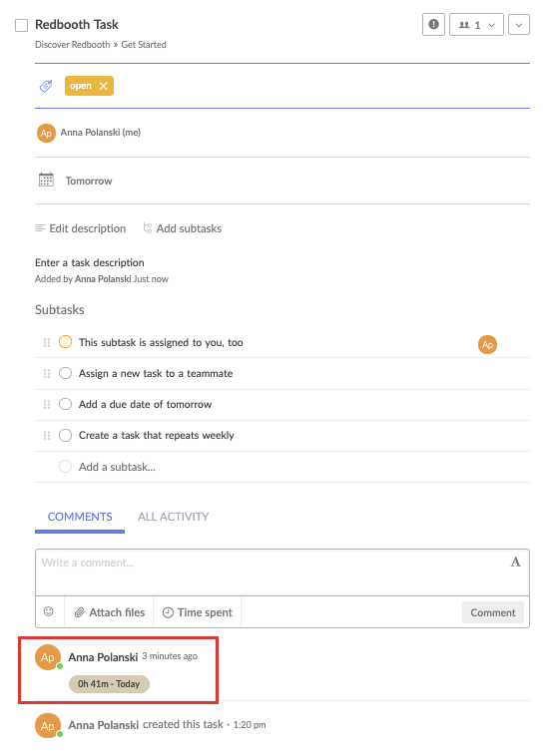Grab the drag handle of 'Assign a new task' subtask

[x=47, y=374]
